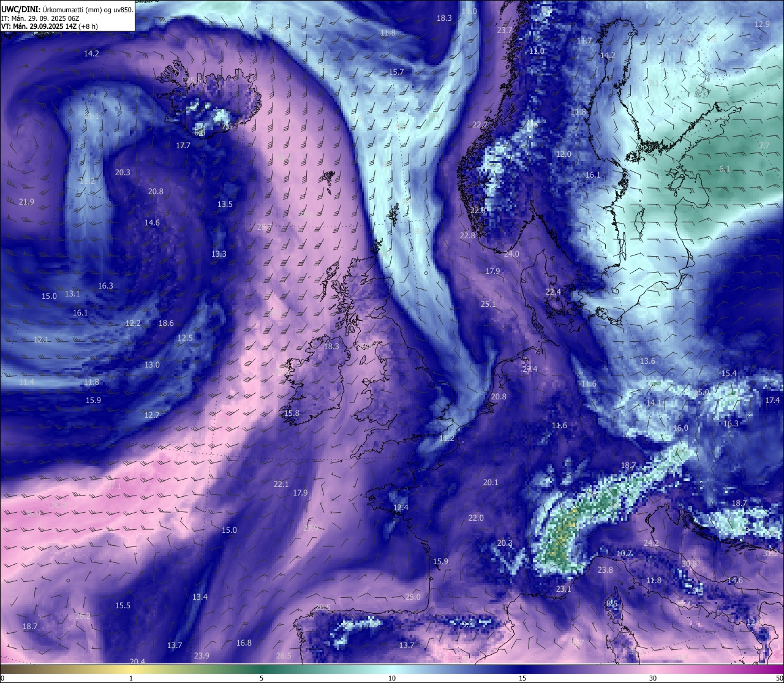Click the 16.0 value over central Europe

680,429
